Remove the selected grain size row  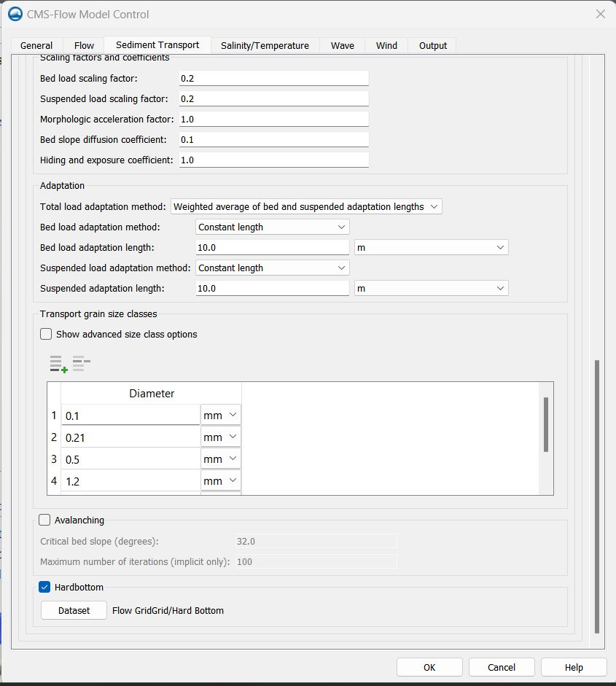82,364
